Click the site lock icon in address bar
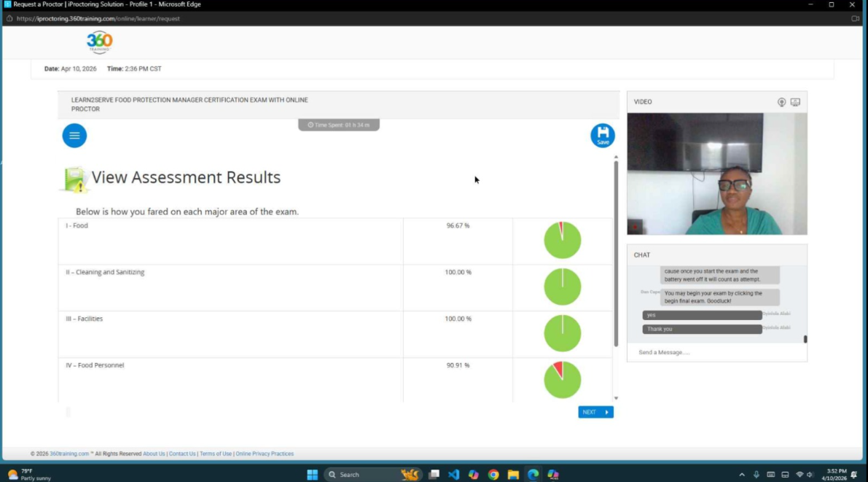The width and height of the screenshot is (868, 482). [9, 18]
